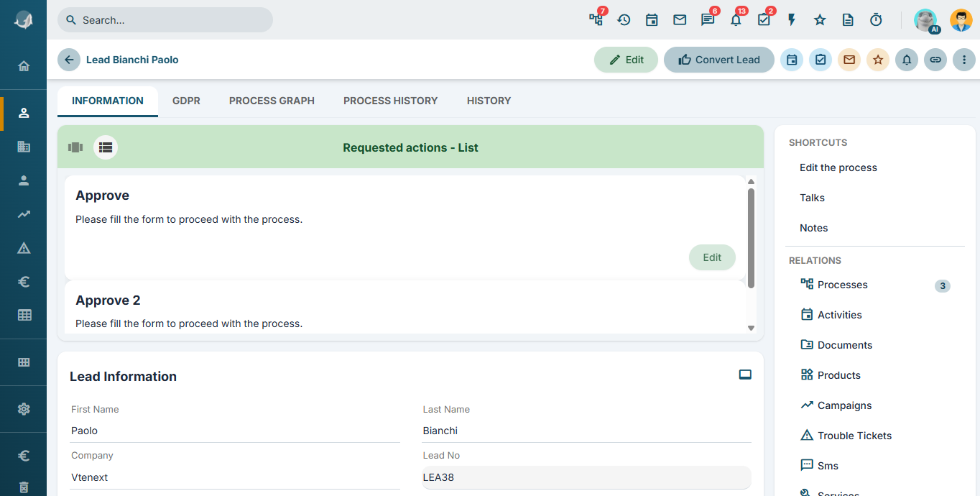The image size is (980, 496).
Task: Open the processes icon in top bar
Action: pos(596,20)
